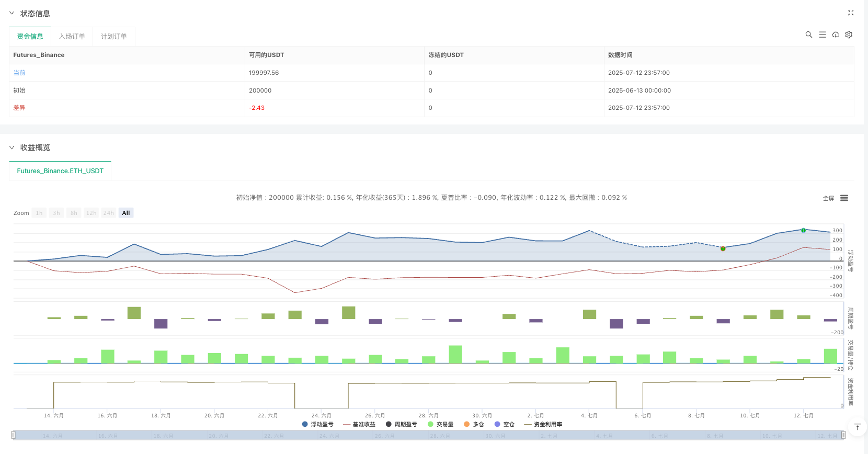The height and width of the screenshot is (454, 868).
Task: Click the green marker on profit line
Action: click(803, 230)
